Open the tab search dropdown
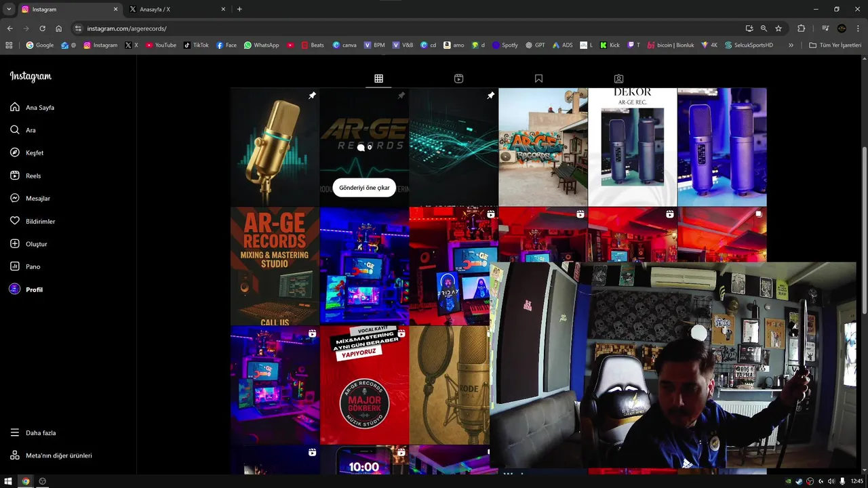This screenshot has height=488, width=868. coord(8,9)
